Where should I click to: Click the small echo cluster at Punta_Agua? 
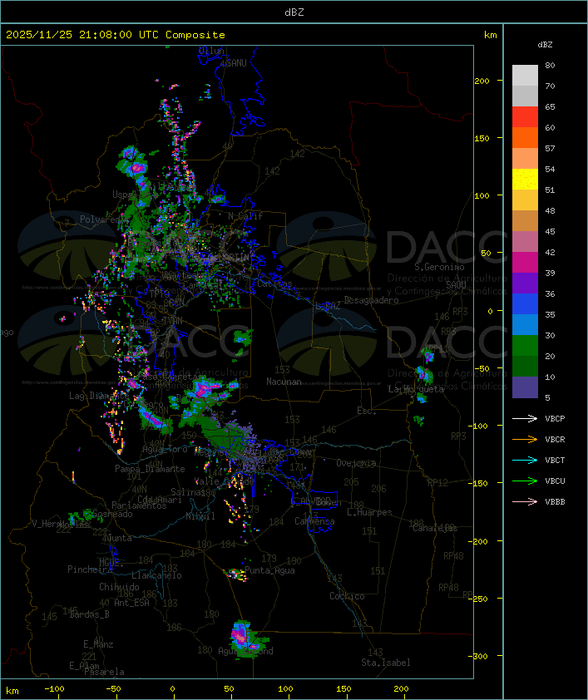click(x=235, y=574)
